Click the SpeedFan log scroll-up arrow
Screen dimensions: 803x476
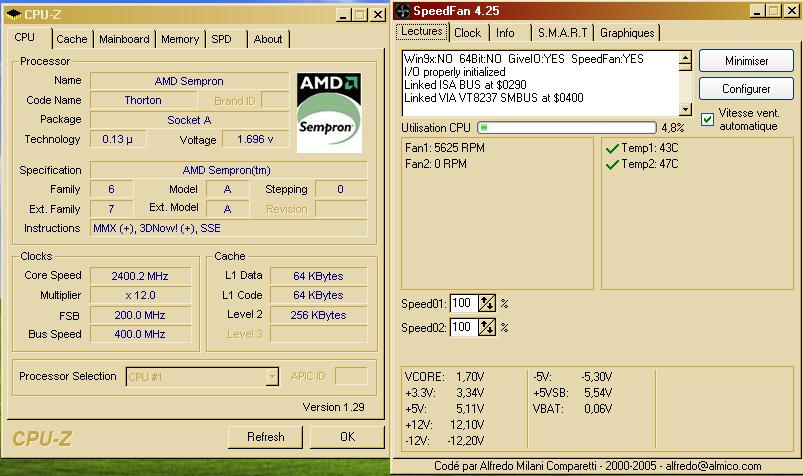coord(685,57)
